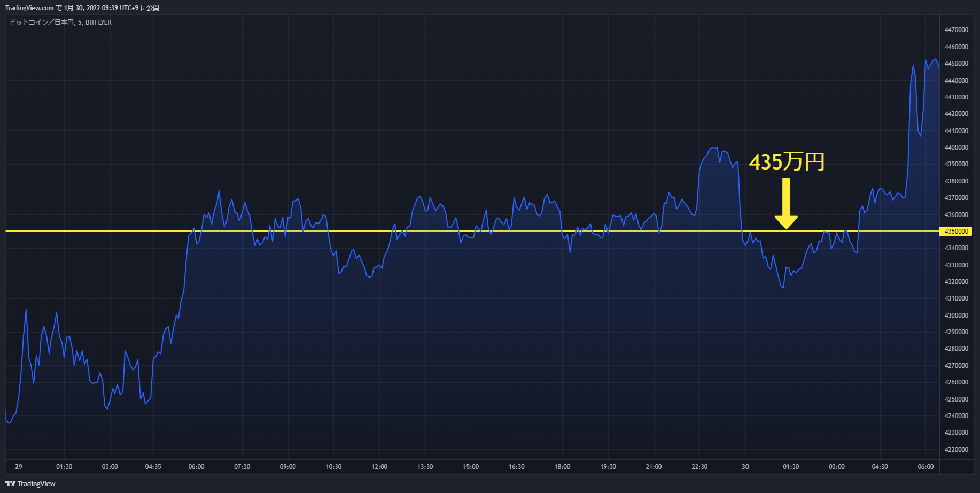Image resolution: width=980 pixels, height=493 pixels.
Task: Click the 16:30 time axis label
Action: [517, 467]
